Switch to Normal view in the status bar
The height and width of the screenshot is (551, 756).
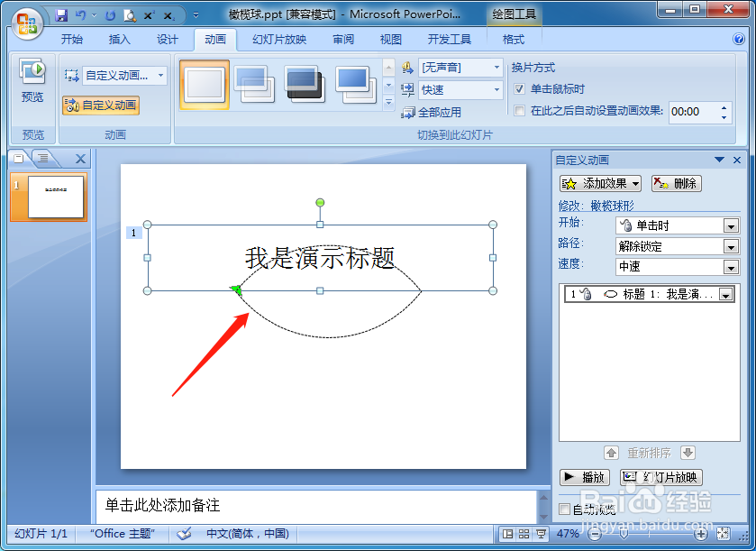pos(507,534)
